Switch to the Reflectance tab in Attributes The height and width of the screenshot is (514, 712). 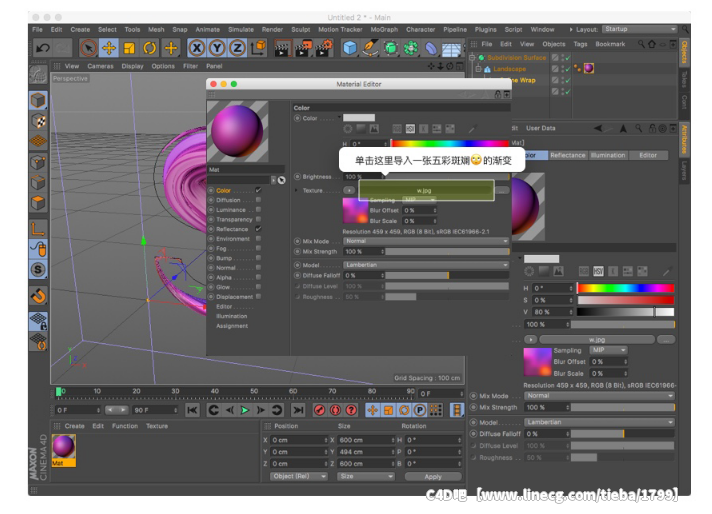coord(568,155)
